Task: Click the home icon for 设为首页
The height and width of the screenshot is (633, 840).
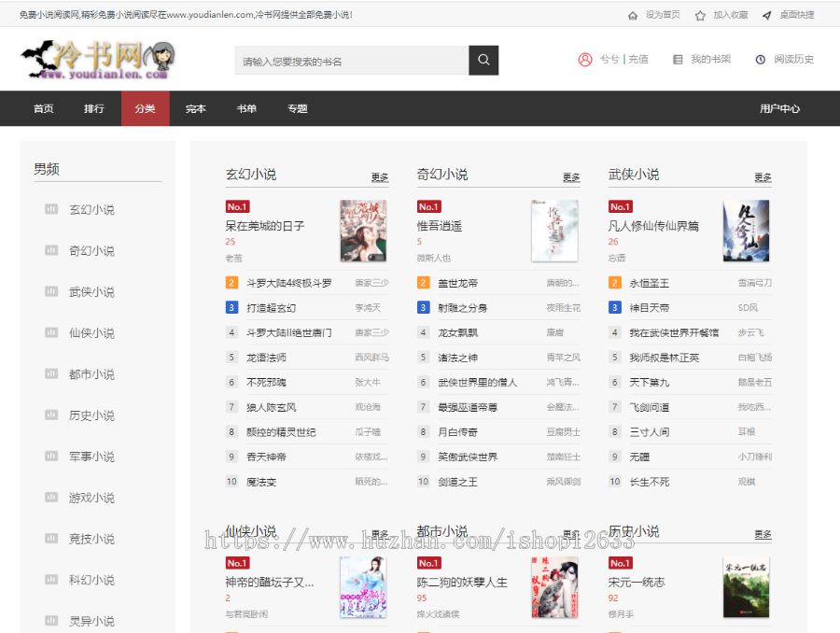Action: click(633, 15)
